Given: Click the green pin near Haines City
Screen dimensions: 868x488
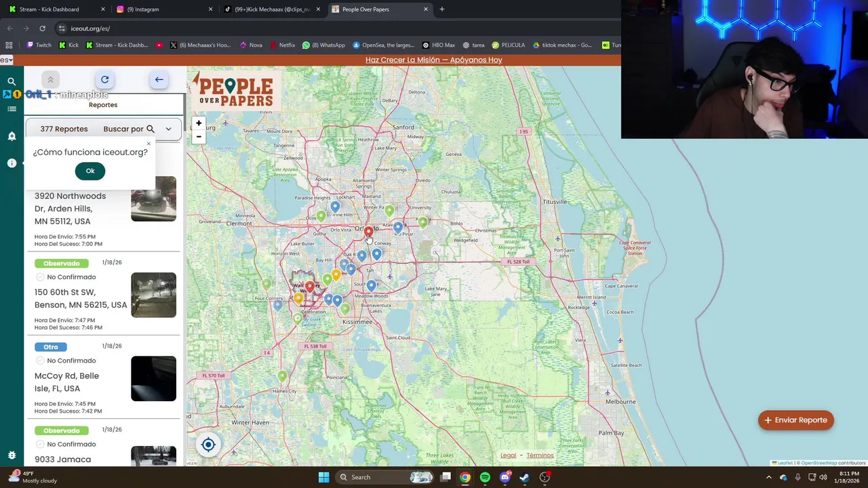Looking at the screenshot, I should click(x=282, y=375).
